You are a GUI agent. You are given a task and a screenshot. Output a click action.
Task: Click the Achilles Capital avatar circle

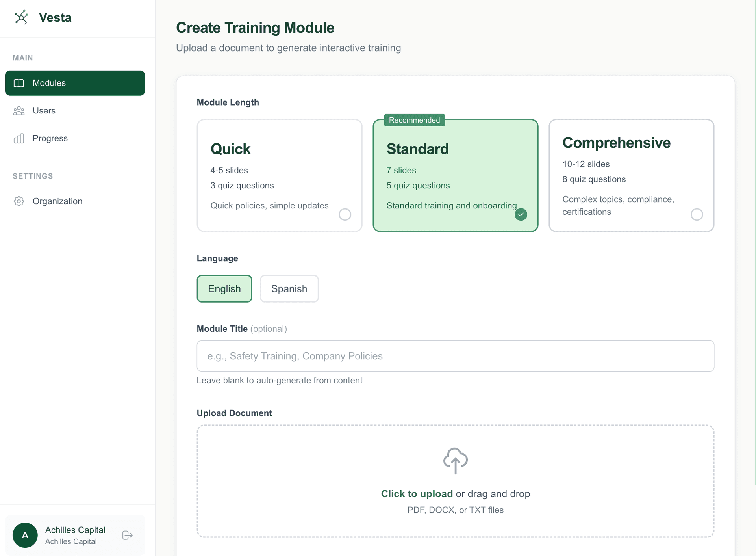pos(25,535)
